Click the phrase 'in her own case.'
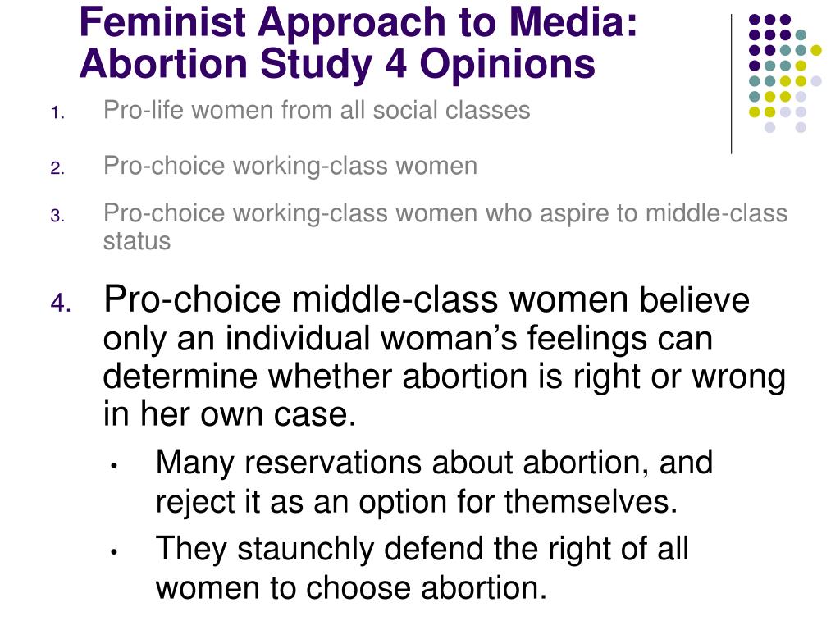Image resolution: width=840 pixels, height=630 pixels. click(x=230, y=414)
